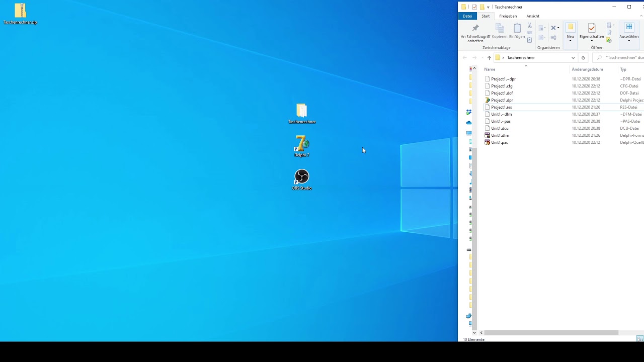Sort files by Typ column header
This screenshot has height=362, width=644.
(x=631, y=69)
